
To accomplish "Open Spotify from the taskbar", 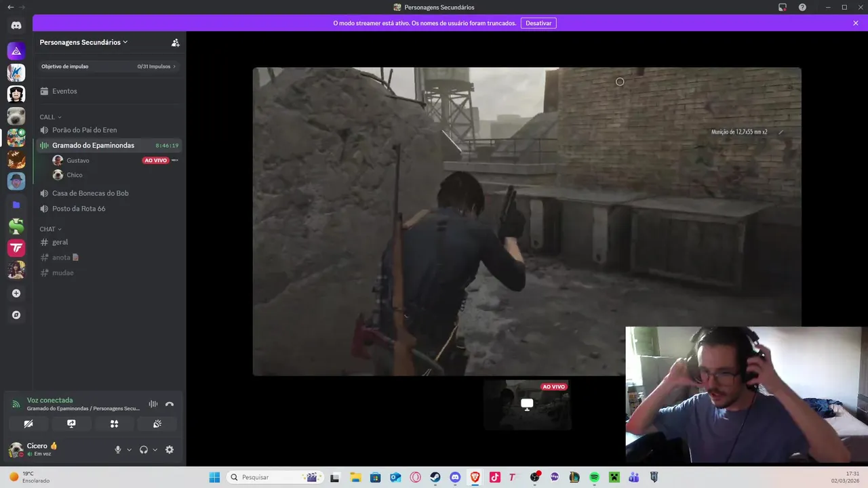I will 594,477.
